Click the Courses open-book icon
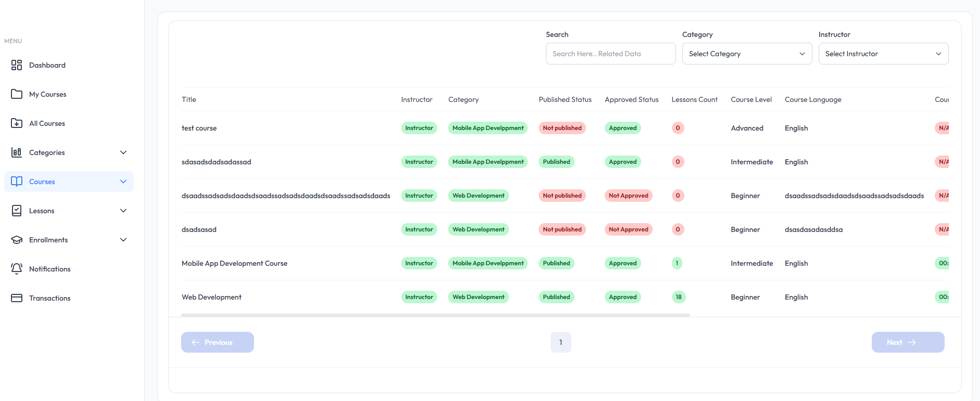This screenshot has width=980, height=401. 17,182
